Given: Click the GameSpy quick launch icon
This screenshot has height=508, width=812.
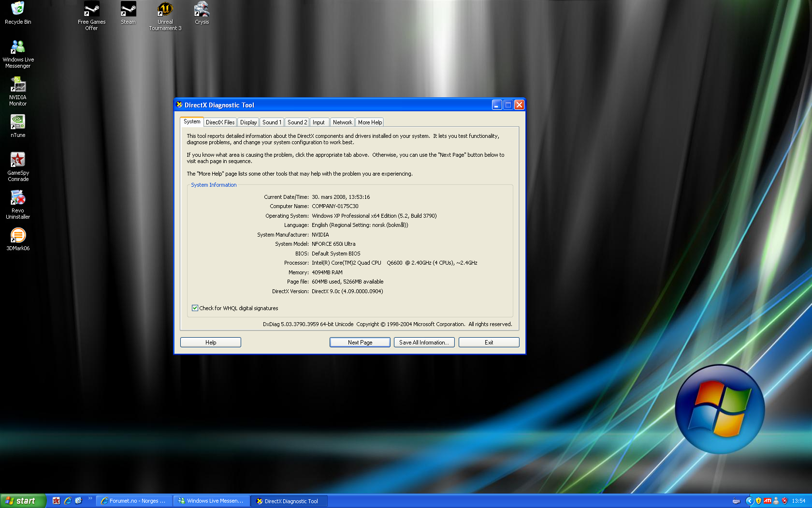Looking at the screenshot, I should coord(56,501).
